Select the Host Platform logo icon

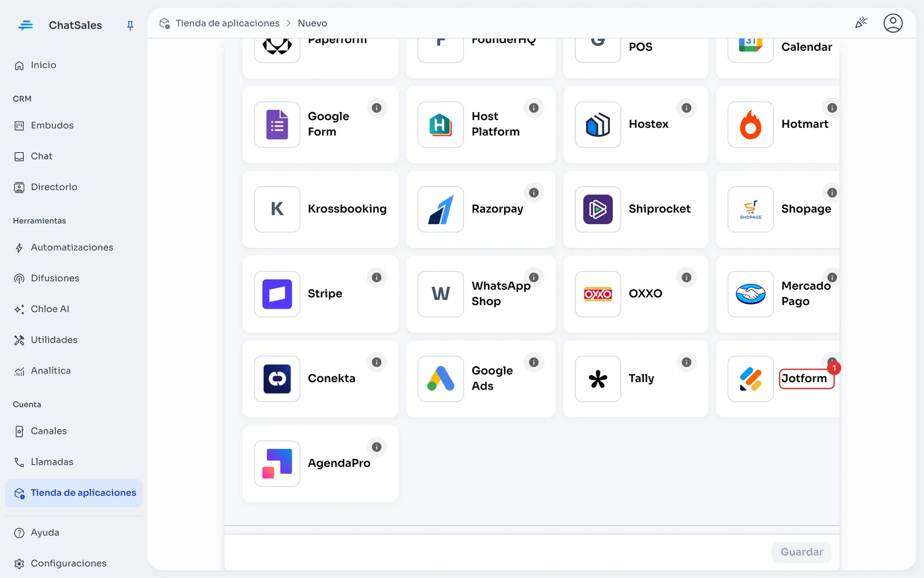pyautogui.click(x=441, y=124)
